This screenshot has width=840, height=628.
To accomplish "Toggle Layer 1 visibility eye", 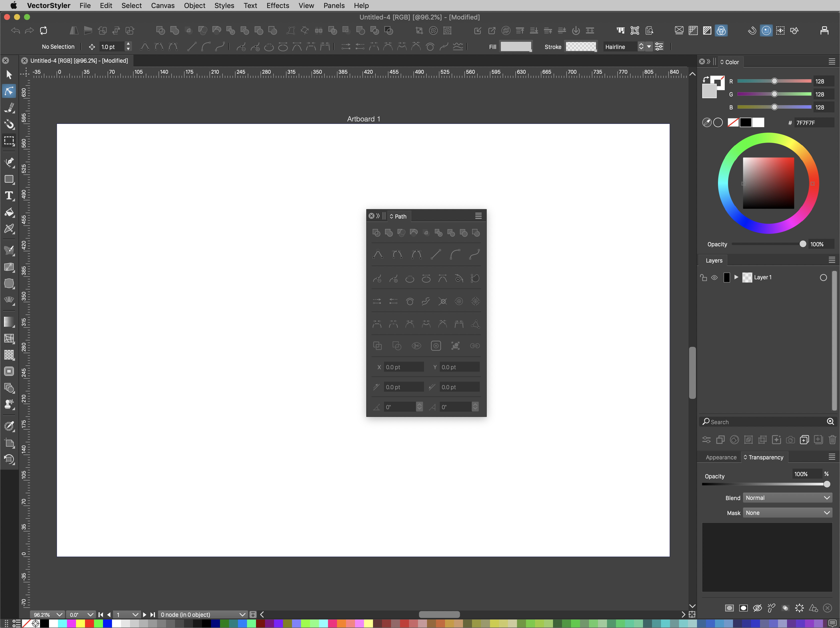I will point(714,277).
